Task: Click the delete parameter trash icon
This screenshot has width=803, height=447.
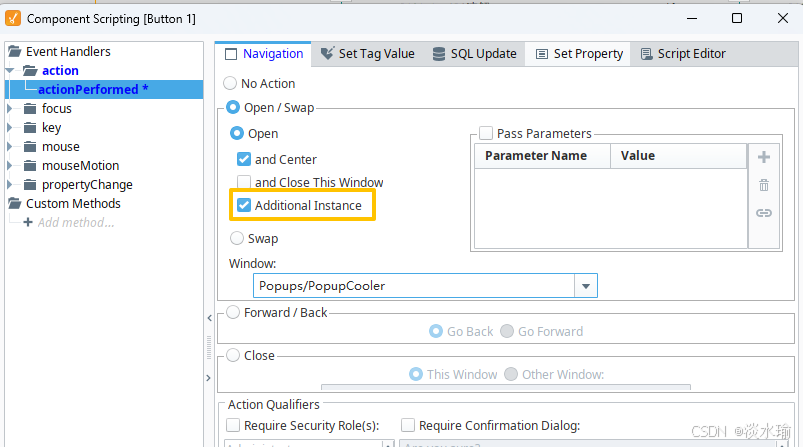Action: click(x=764, y=185)
